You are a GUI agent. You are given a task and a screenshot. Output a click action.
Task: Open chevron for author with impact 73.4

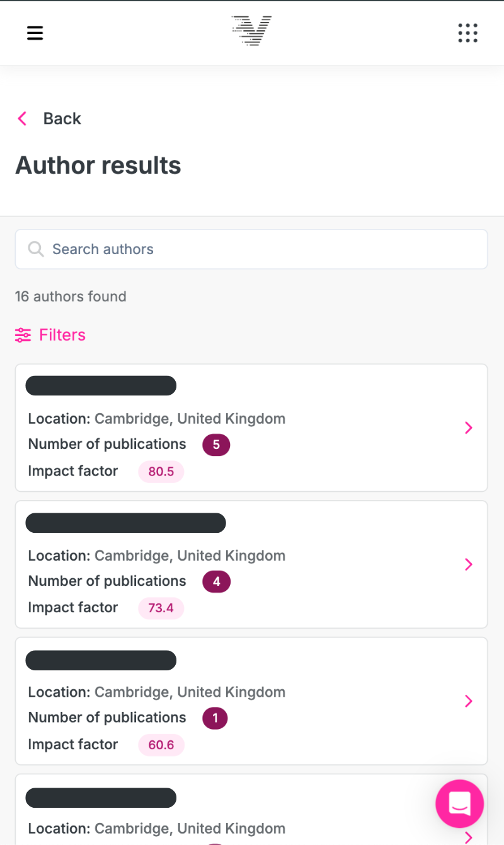(x=468, y=564)
